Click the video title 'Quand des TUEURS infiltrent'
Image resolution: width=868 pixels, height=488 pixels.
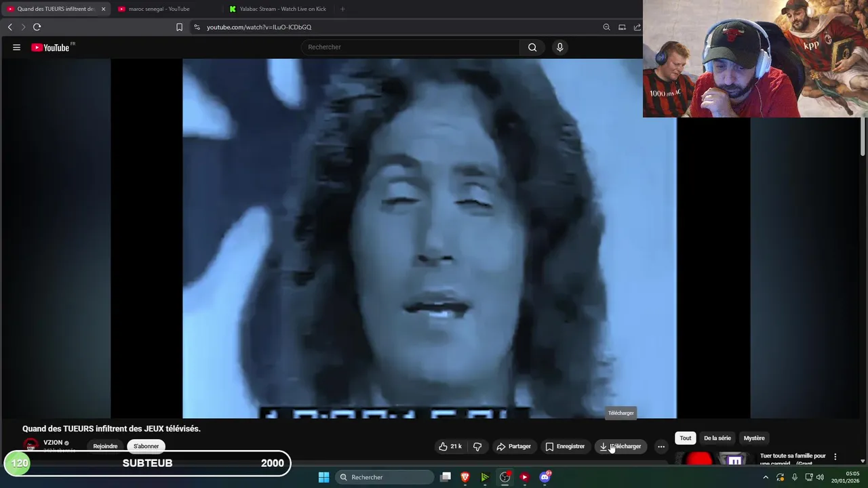click(111, 428)
